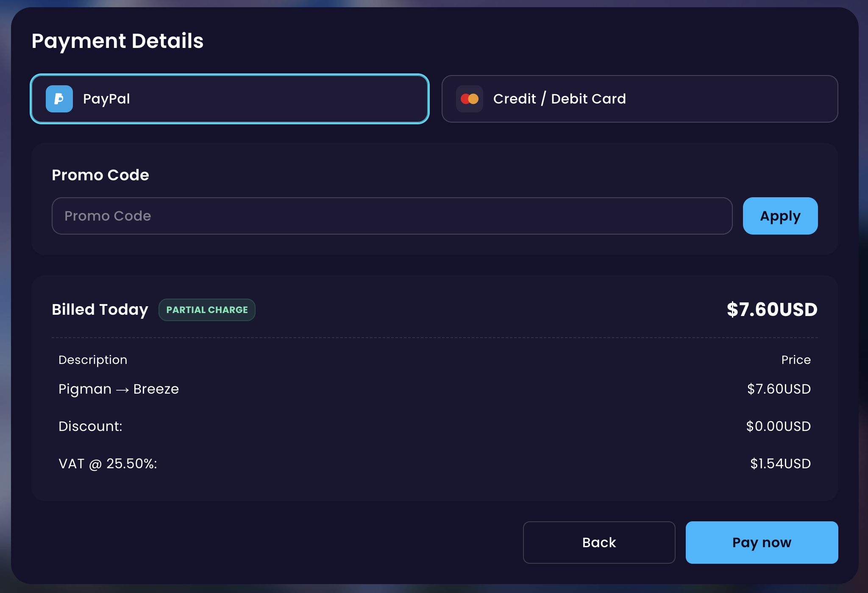Click the $0.00USD discount amount
This screenshot has width=868, height=593.
[778, 426]
